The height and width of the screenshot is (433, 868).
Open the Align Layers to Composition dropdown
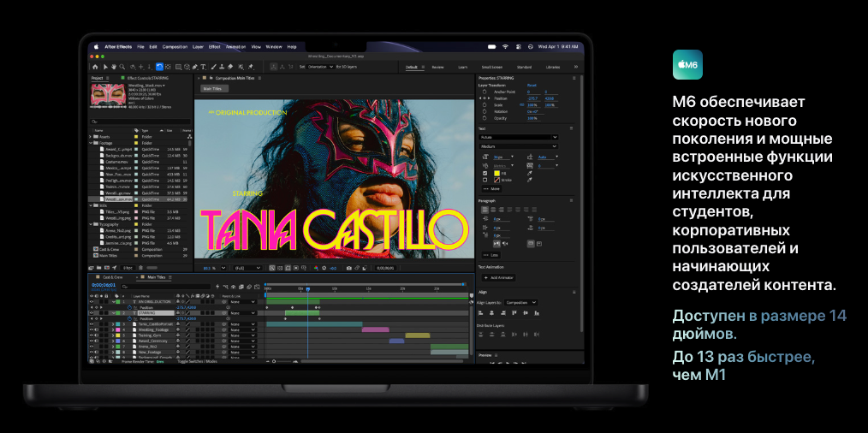(521, 302)
